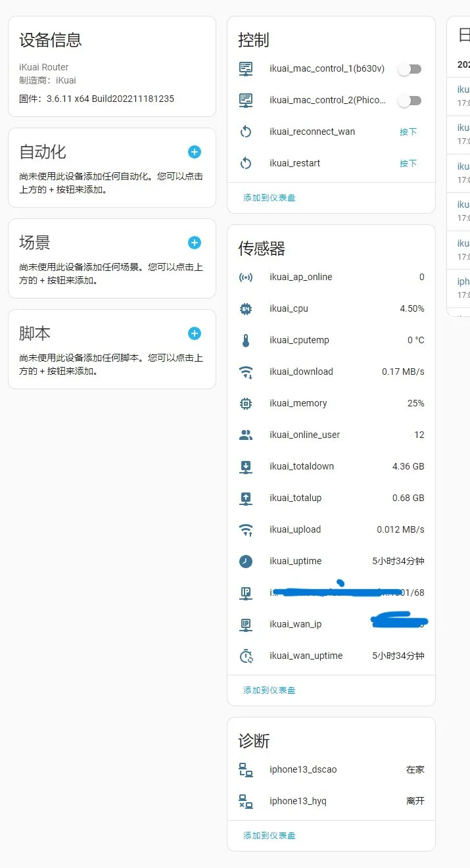Select the ikuai_totalup value 0.68 GB

(408, 498)
